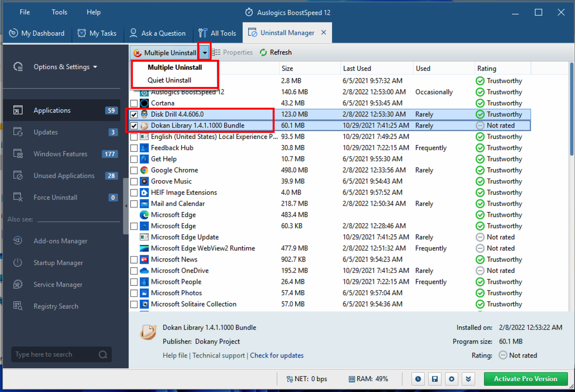The image size is (575, 392).
Task: Collapse the sidebar using splitter arrow
Action: coord(126,206)
